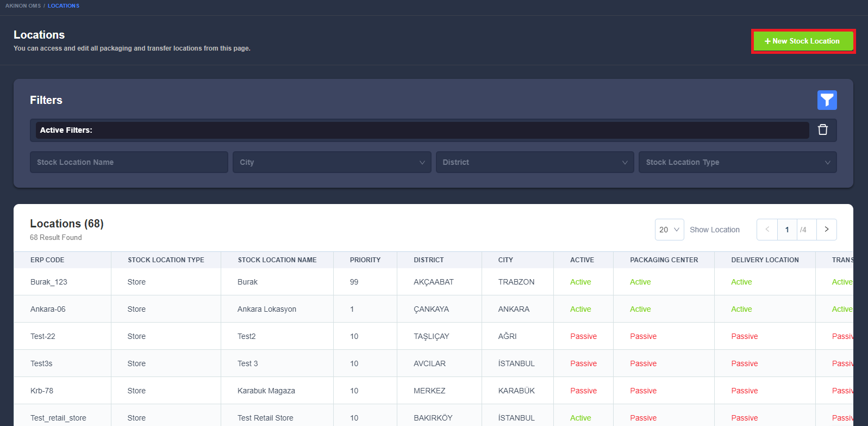868x426 pixels.
Task: Click Passive status in Test-22's Active column
Action: coord(583,336)
